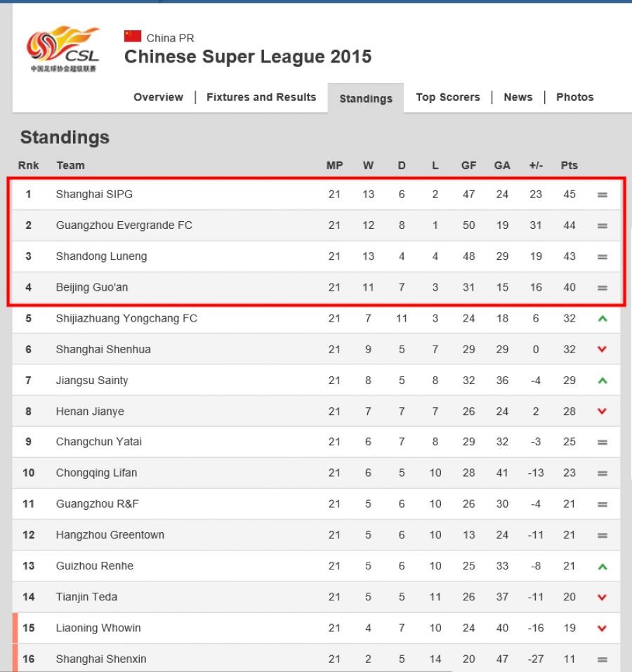This screenshot has height=672, width=632.
Task: Click red down arrow for Henan Jianye
Action: (x=602, y=411)
